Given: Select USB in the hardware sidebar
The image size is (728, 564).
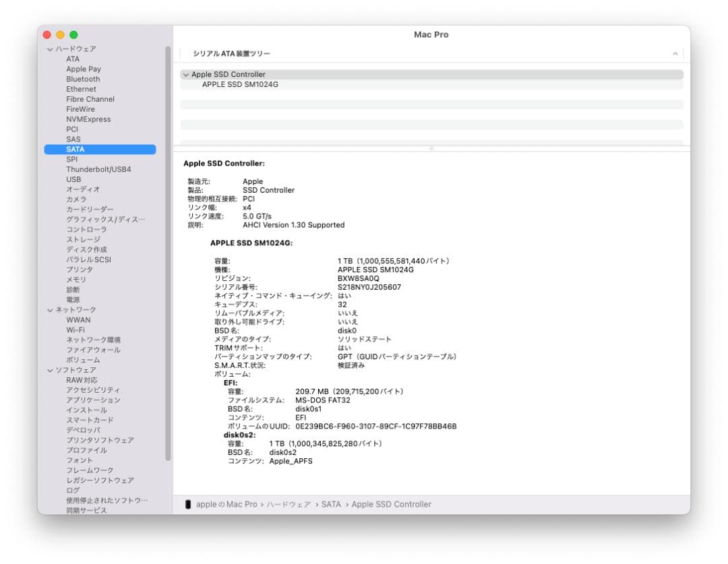Looking at the screenshot, I should coord(73,179).
